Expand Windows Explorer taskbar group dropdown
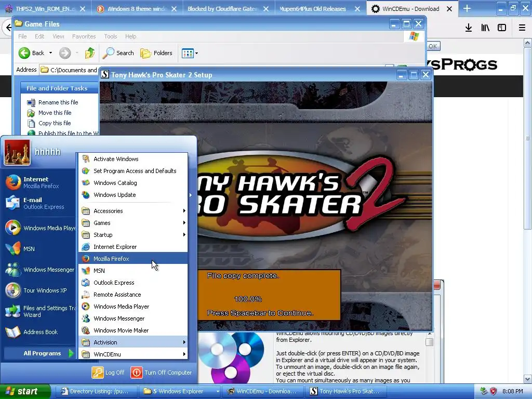 218,392
